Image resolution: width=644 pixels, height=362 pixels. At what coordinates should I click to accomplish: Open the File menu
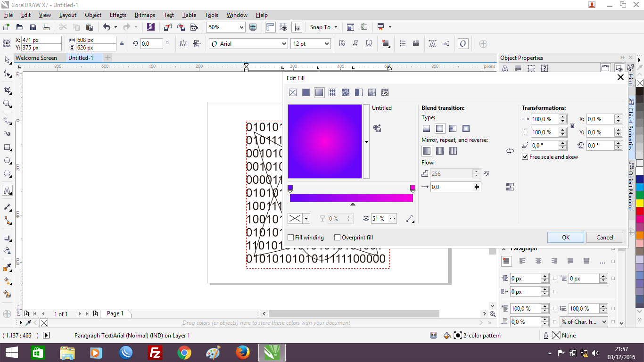point(8,15)
